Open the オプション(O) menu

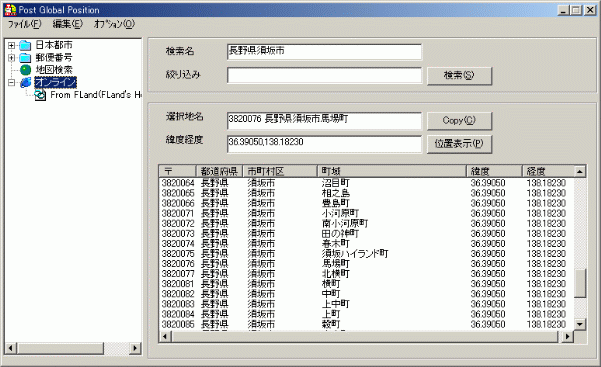[114, 24]
